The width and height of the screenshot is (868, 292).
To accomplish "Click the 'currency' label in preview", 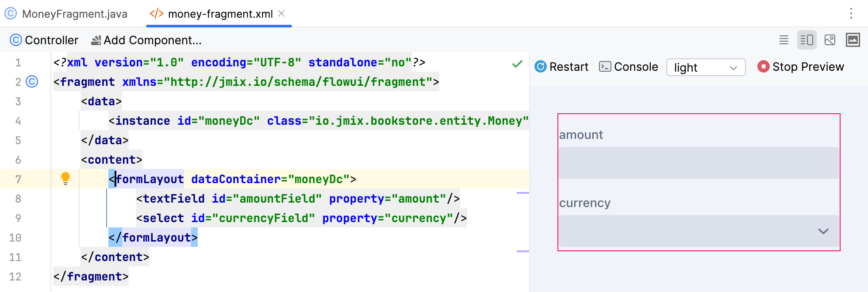I will [x=585, y=203].
